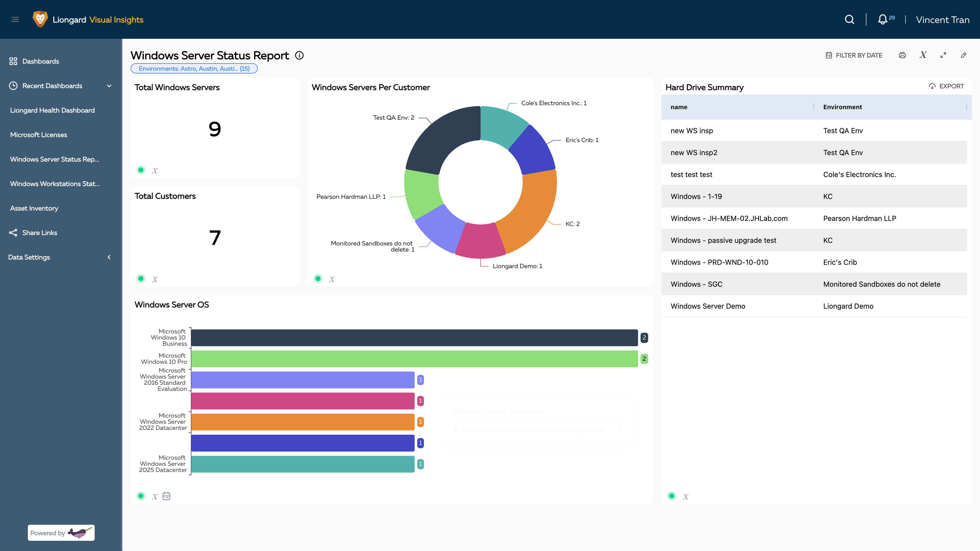Click the report info icon
This screenshot has height=551, width=980.
click(x=299, y=56)
